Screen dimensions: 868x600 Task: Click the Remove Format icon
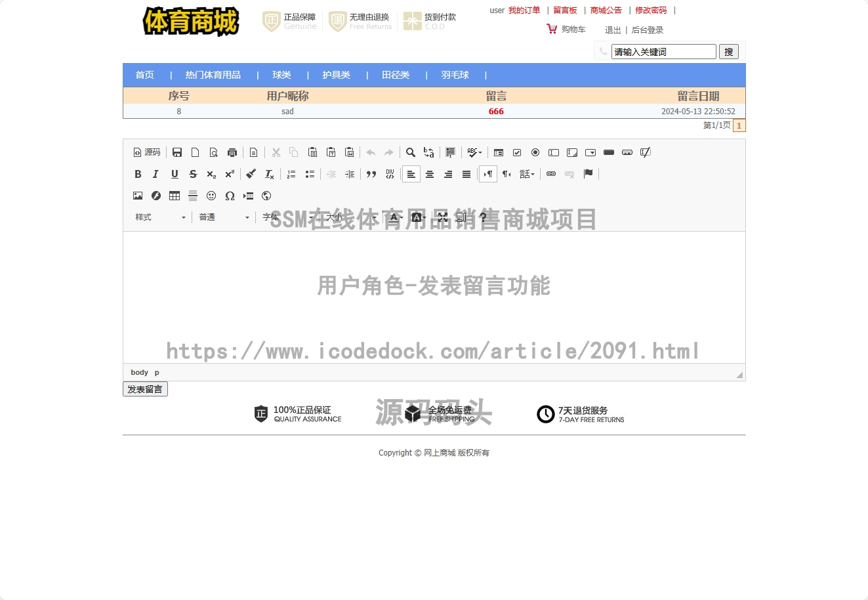pos(270,174)
